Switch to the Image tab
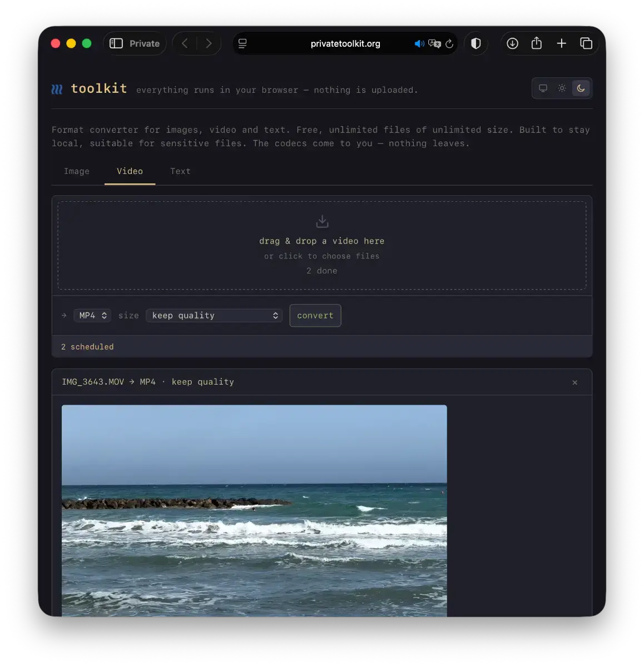The image size is (644, 667). [77, 171]
